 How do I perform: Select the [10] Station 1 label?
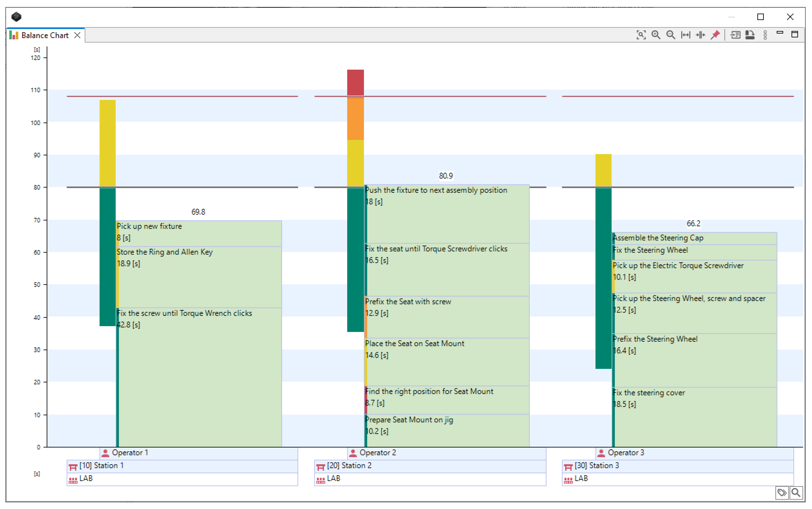coord(101,466)
